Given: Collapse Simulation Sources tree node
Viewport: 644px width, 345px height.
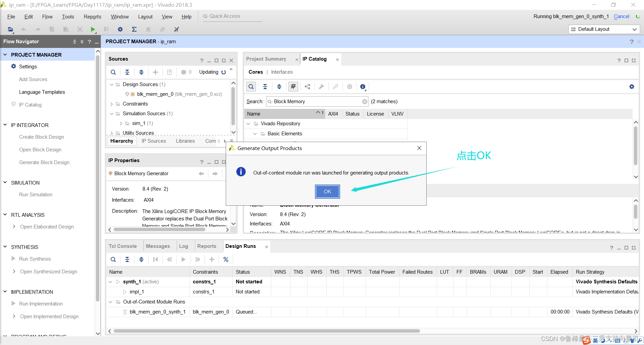Looking at the screenshot, I should click(x=112, y=114).
